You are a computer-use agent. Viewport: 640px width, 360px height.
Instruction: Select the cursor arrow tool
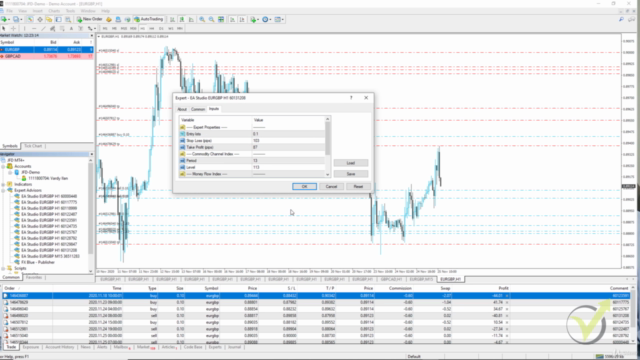coord(4,29)
